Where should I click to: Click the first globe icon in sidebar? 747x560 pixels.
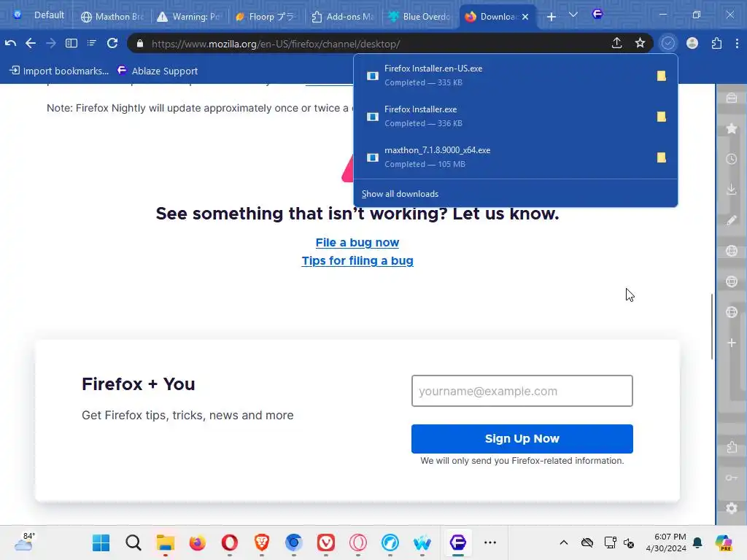pyautogui.click(x=732, y=251)
